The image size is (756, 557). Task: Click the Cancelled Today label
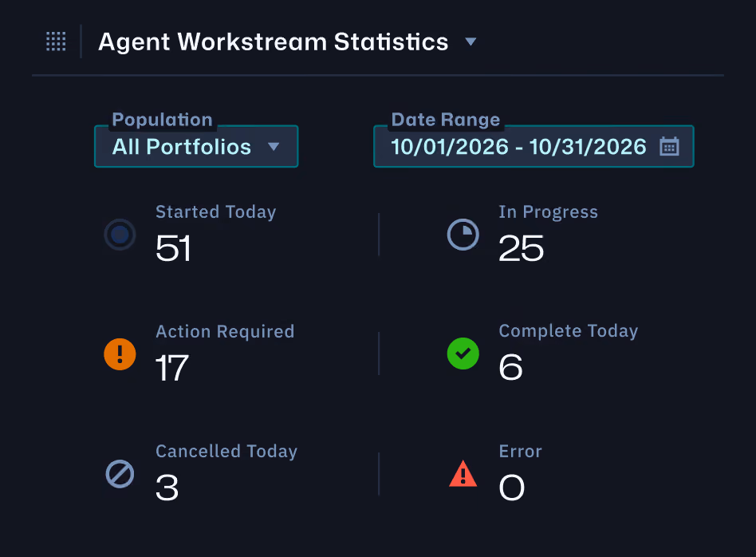click(x=226, y=452)
